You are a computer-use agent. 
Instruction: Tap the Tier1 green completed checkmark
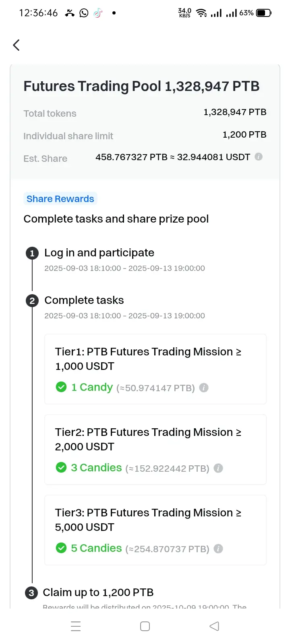click(x=61, y=387)
